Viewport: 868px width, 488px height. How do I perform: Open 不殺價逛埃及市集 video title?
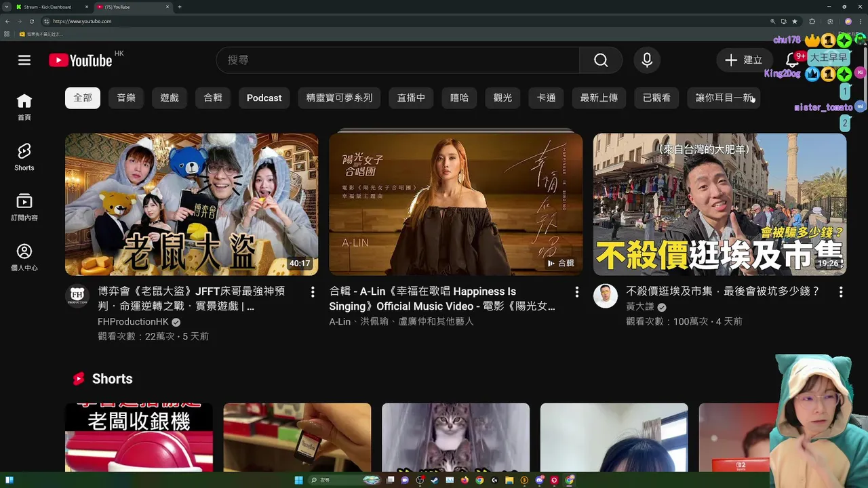[x=723, y=291]
